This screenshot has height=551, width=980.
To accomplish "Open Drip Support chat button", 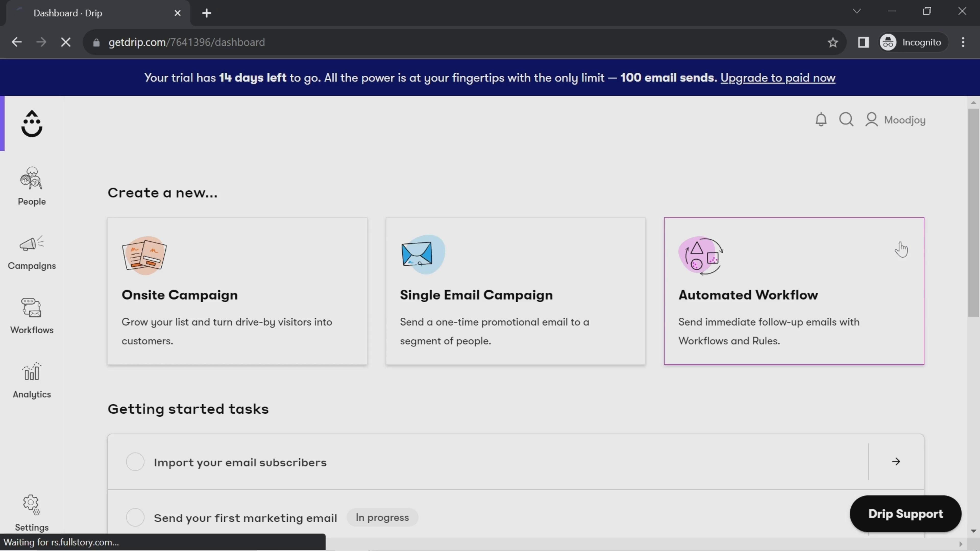I will coord(905,513).
